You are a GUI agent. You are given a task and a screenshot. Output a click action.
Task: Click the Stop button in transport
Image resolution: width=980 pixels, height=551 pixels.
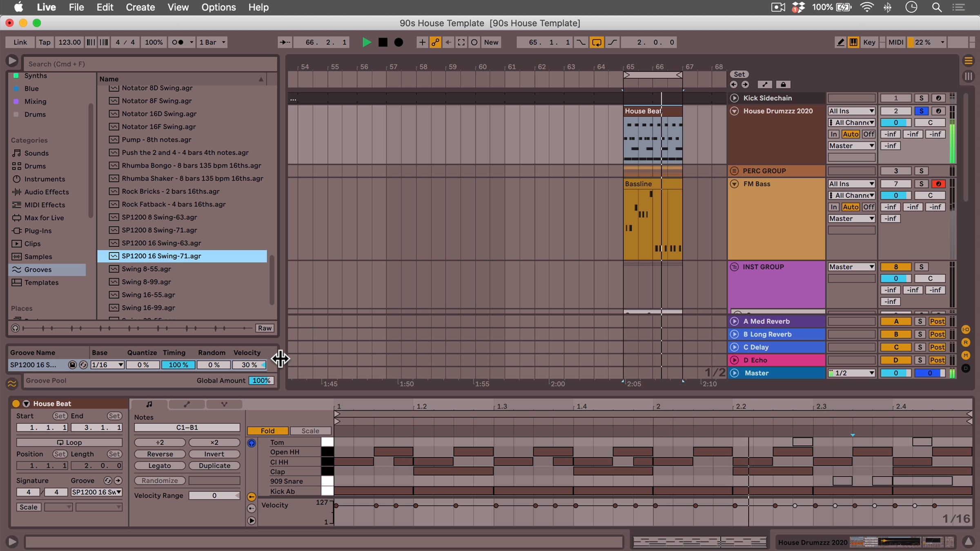pos(383,42)
